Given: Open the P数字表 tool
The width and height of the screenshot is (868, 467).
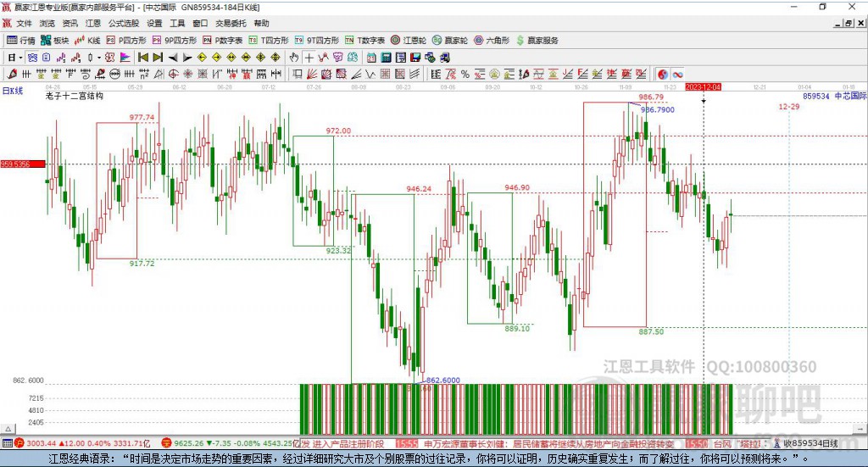Looking at the screenshot, I should (223, 41).
